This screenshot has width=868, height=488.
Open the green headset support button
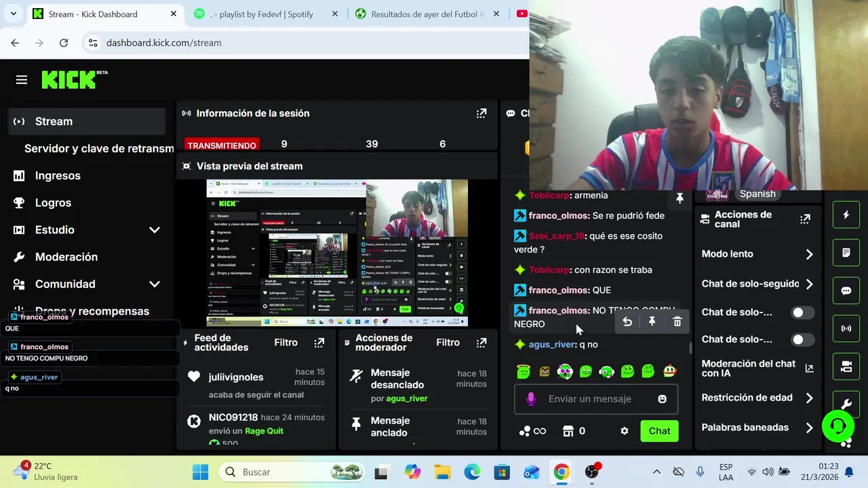coord(838,426)
